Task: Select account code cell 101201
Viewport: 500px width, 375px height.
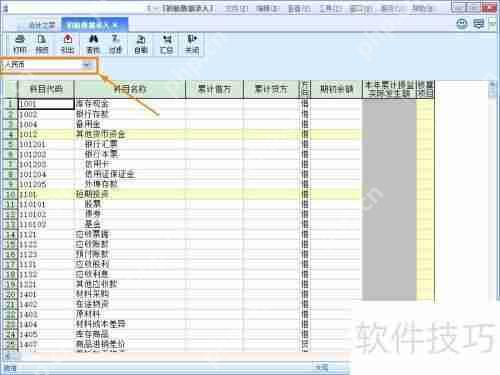Action: point(46,144)
